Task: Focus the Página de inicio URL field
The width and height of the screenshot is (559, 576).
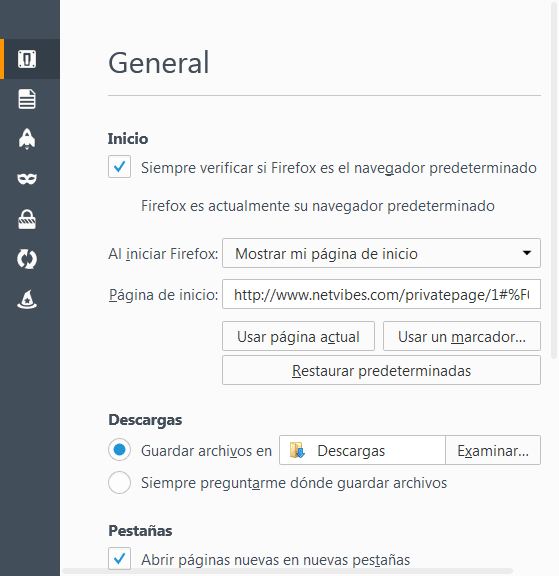Action: [x=381, y=294]
